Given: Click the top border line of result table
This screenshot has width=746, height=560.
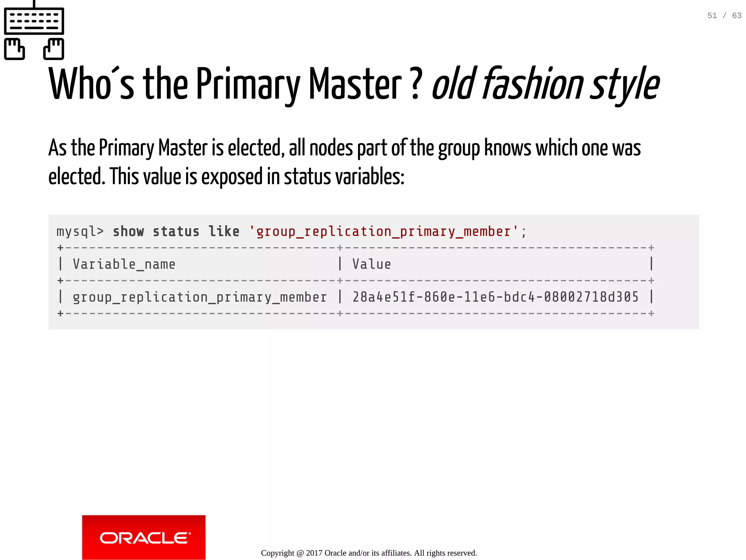Looking at the screenshot, I should 355,248.
